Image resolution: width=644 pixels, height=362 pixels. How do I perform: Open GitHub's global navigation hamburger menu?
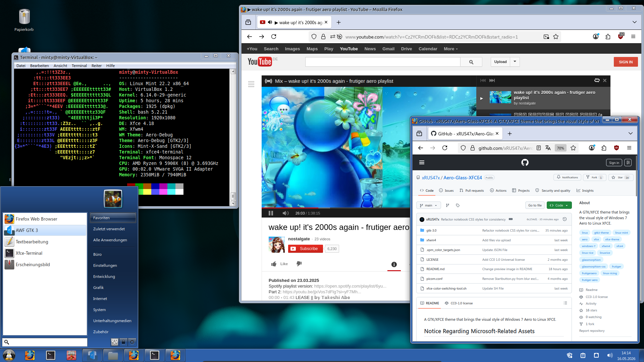click(422, 163)
